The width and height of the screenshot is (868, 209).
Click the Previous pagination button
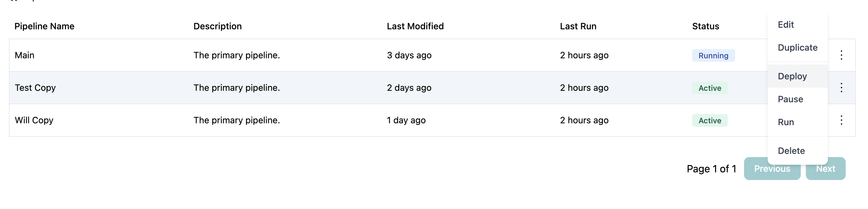772,168
